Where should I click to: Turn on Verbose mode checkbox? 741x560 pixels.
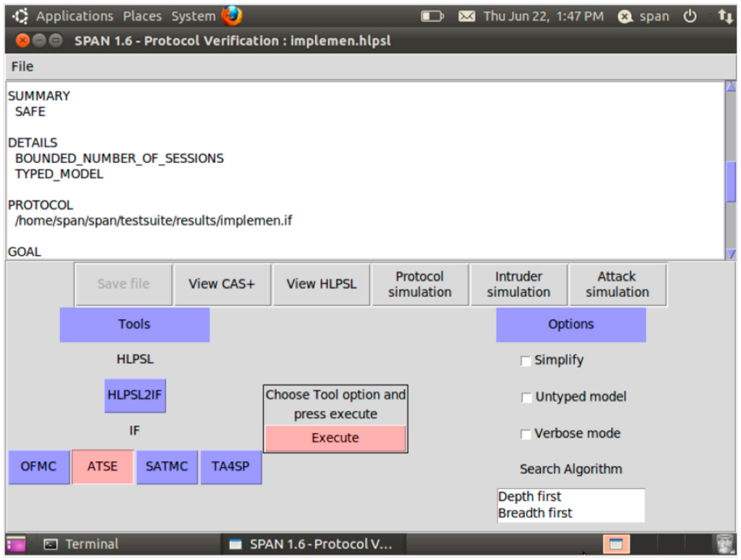525,434
